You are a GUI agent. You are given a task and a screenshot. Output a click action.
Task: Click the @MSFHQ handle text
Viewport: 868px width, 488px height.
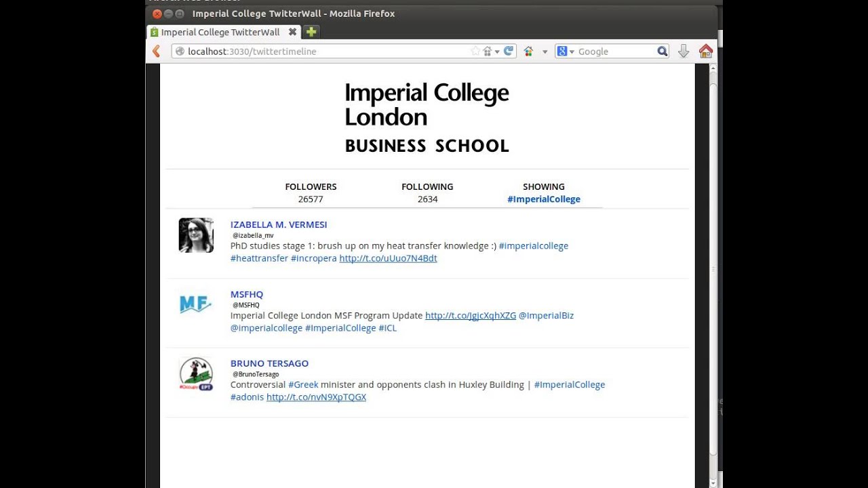pos(246,306)
